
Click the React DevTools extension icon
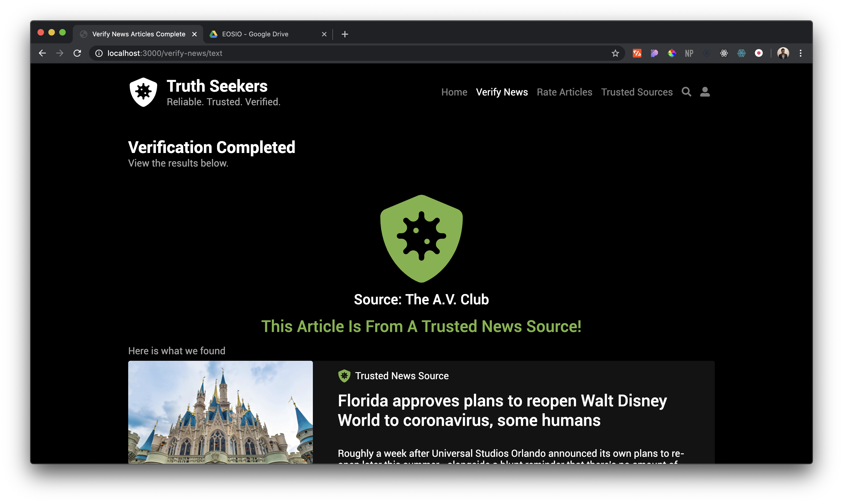[724, 53]
